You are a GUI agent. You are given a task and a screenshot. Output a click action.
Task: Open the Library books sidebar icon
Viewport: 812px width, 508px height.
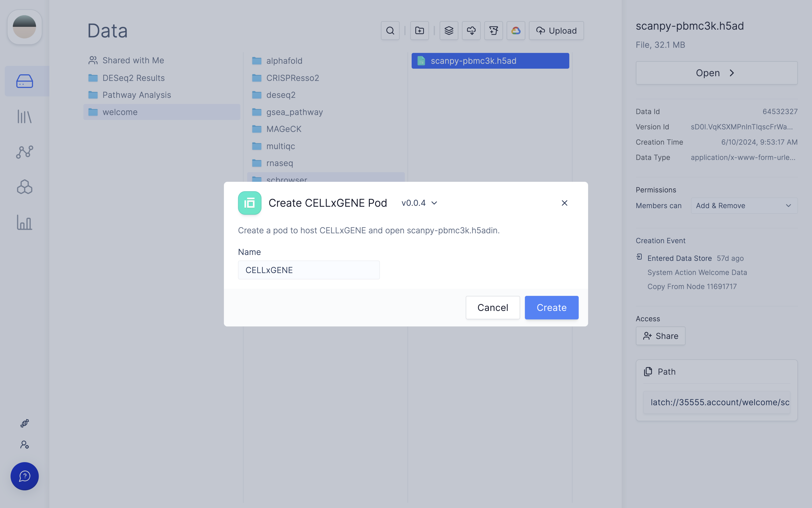coord(24,117)
